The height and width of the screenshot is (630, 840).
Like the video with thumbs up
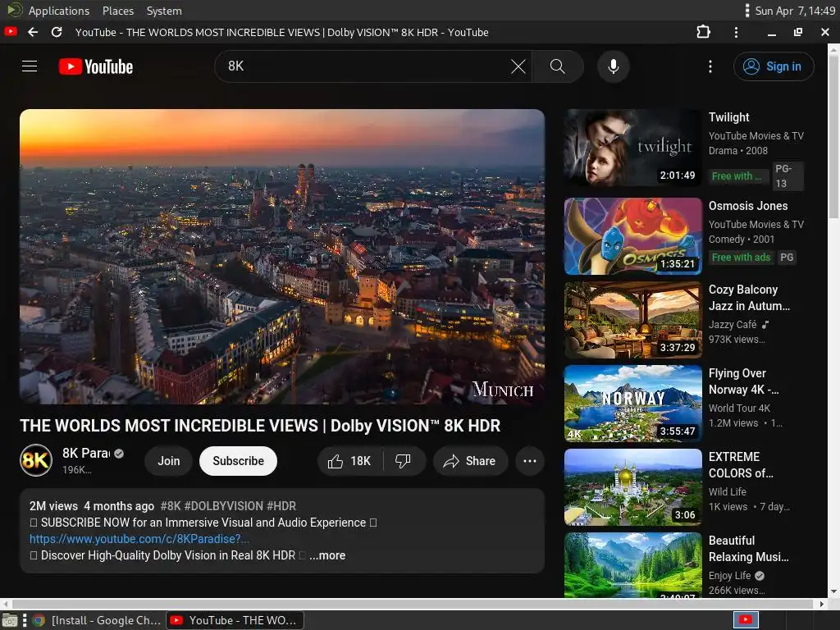pyautogui.click(x=349, y=461)
